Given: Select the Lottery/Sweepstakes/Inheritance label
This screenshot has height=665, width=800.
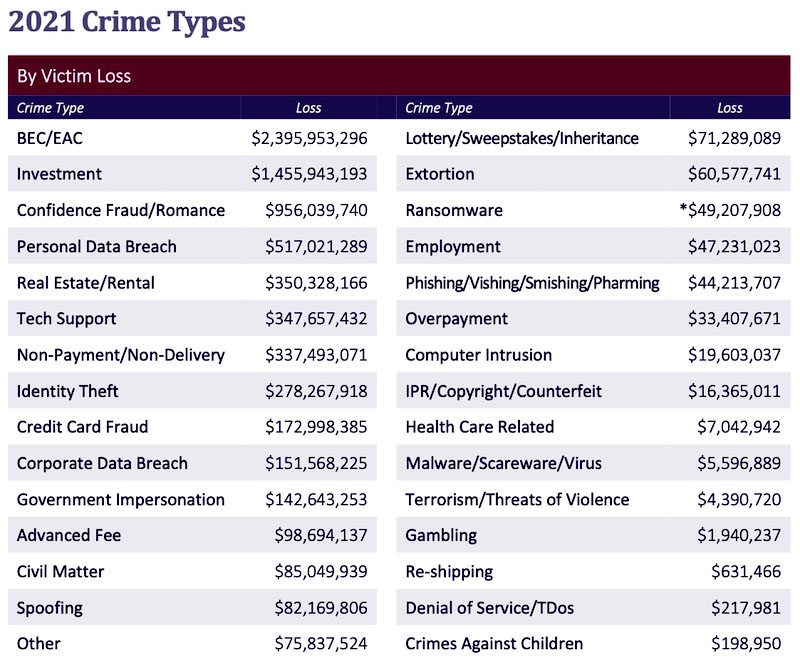Looking at the screenshot, I should (521, 138).
